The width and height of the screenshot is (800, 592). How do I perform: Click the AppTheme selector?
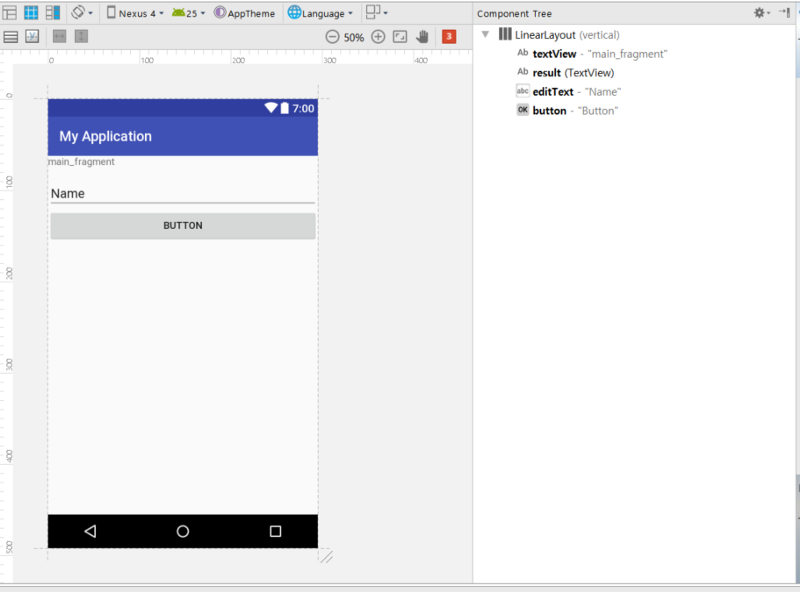tap(244, 13)
